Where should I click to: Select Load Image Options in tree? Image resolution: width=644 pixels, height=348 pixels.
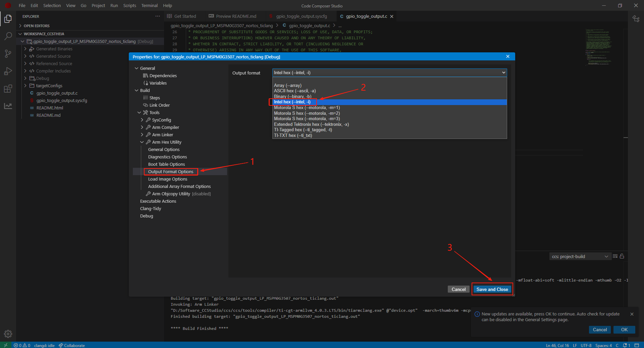(168, 179)
